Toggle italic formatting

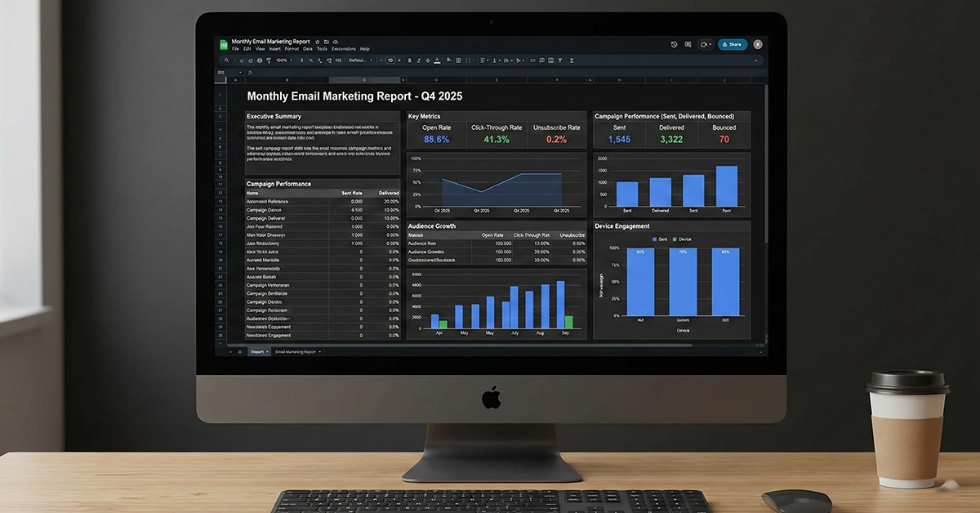pyautogui.click(x=419, y=60)
